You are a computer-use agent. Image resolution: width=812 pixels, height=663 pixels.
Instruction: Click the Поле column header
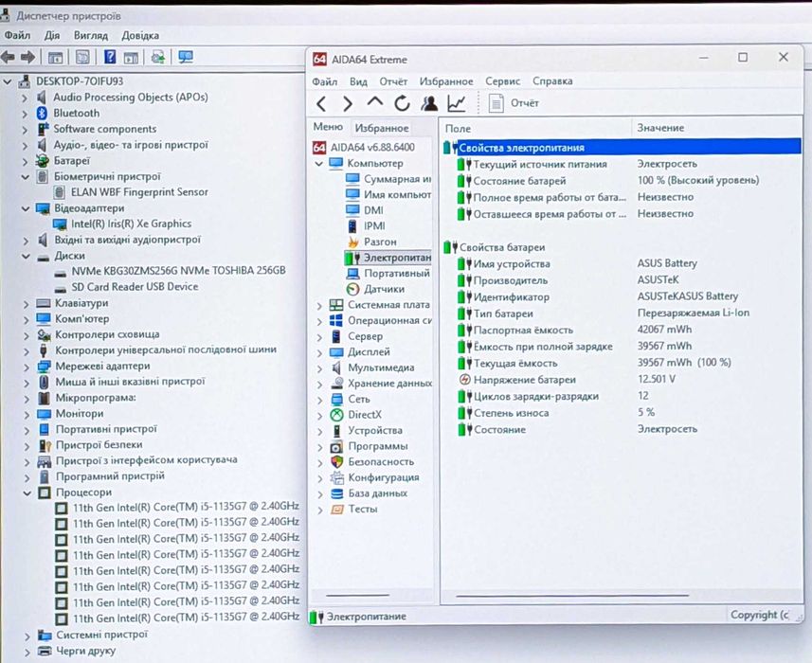(458, 129)
